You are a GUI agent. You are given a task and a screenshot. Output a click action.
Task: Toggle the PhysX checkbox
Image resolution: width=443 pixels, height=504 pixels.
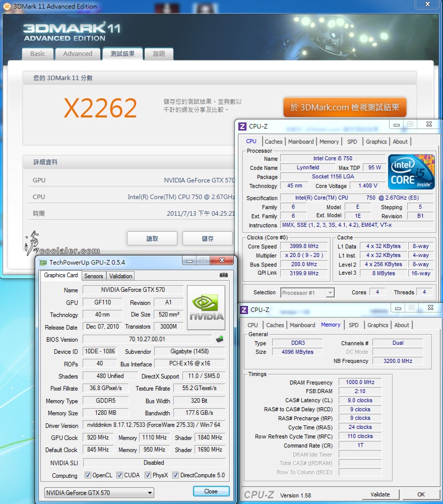tap(148, 475)
